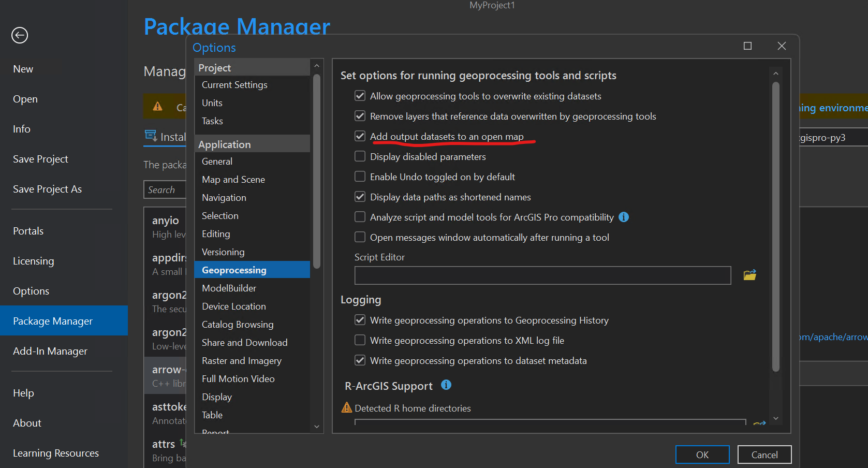Click info icon beside ArcGIS Pro compatibility
Viewport: 868px width, 468px height.
(x=624, y=217)
